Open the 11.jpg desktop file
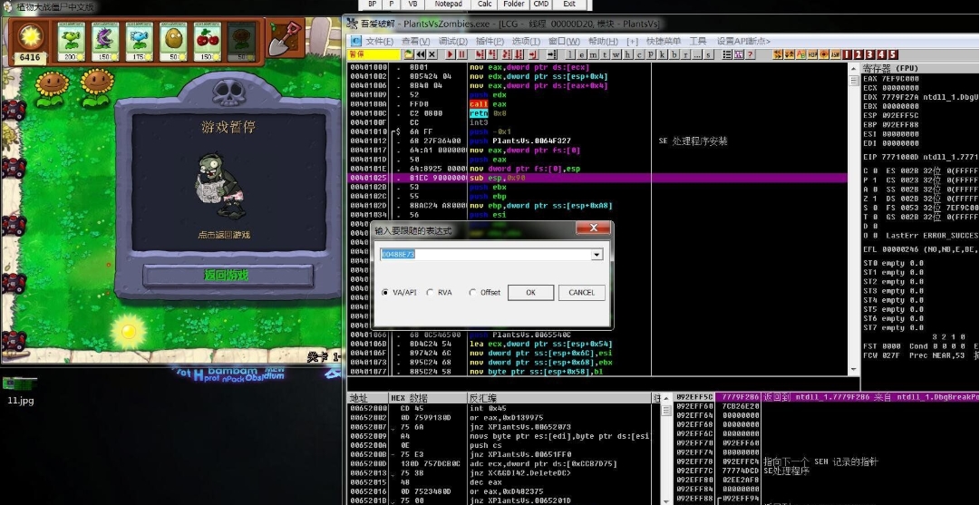Image resolution: width=980 pixels, height=505 pixels. click(21, 391)
